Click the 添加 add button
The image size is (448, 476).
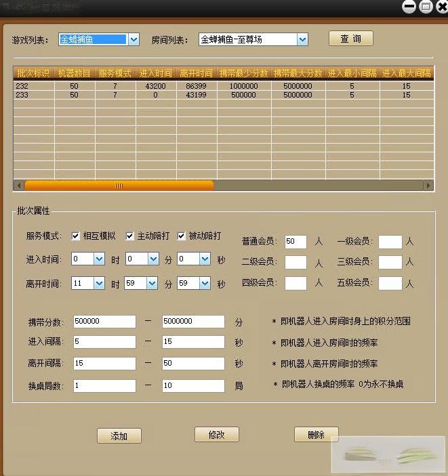(x=119, y=436)
